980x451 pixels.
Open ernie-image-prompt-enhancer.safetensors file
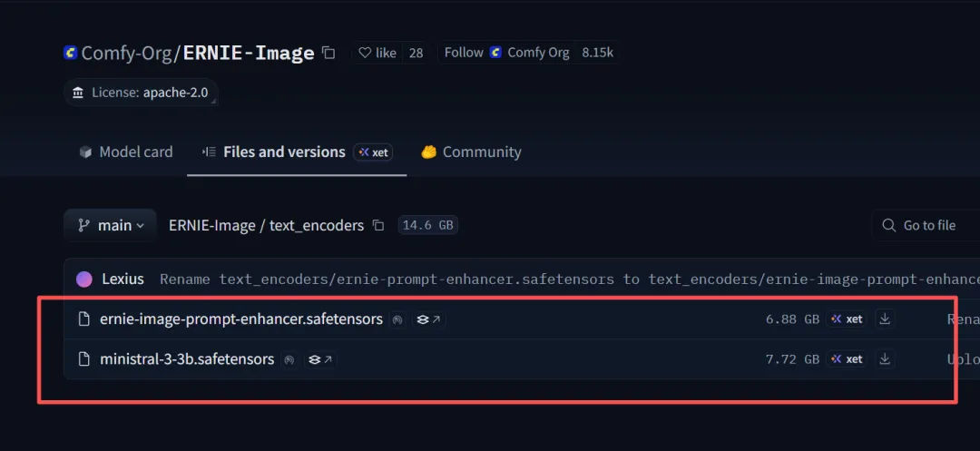tap(241, 319)
